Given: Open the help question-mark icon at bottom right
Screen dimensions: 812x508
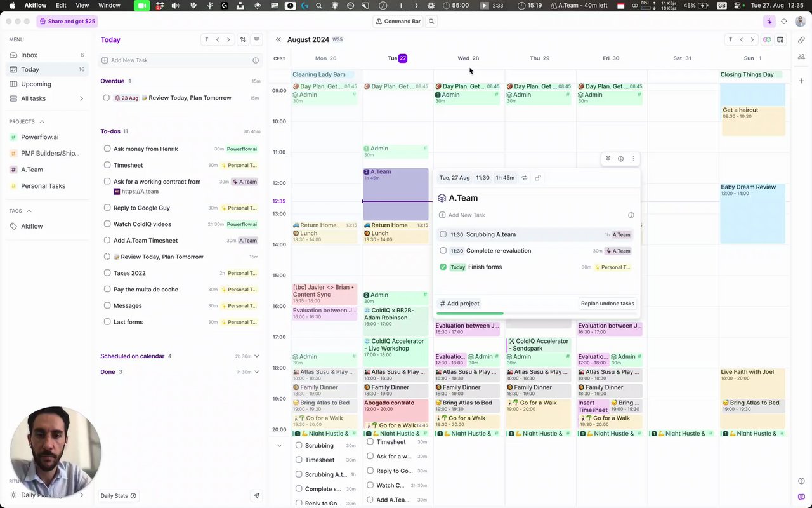Looking at the screenshot, I should pos(802,481).
